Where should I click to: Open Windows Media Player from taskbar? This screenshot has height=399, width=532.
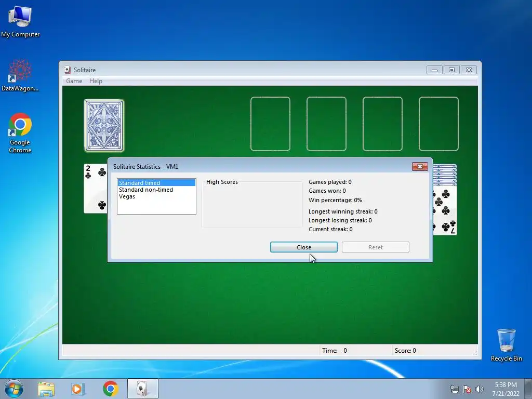click(x=78, y=389)
